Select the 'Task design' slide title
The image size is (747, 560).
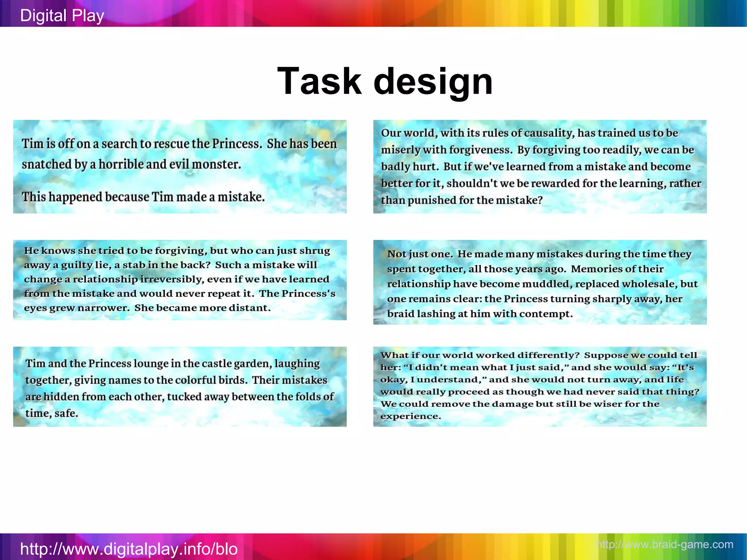click(x=385, y=81)
